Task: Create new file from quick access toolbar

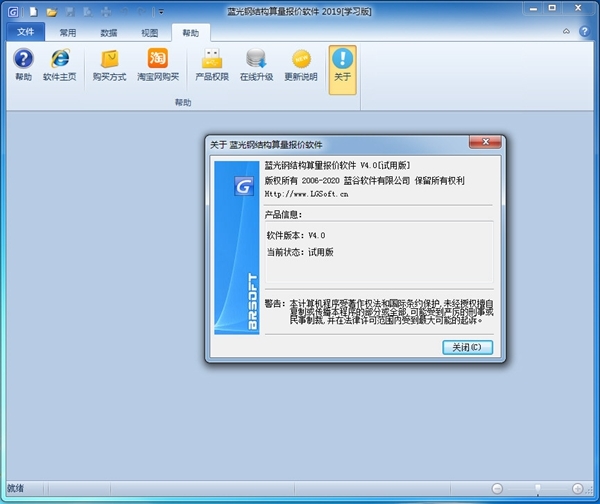Action: (x=34, y=12)
